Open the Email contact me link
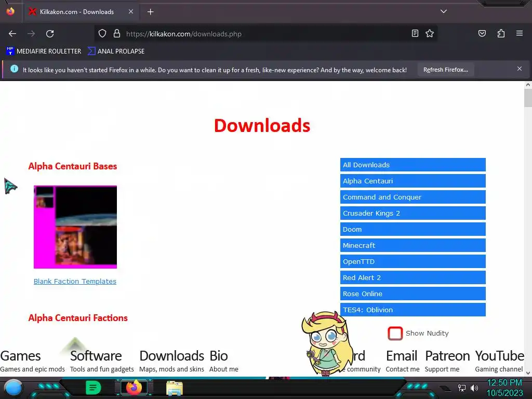532x399 pixels. pyautogui.click(x=403, y=361)
